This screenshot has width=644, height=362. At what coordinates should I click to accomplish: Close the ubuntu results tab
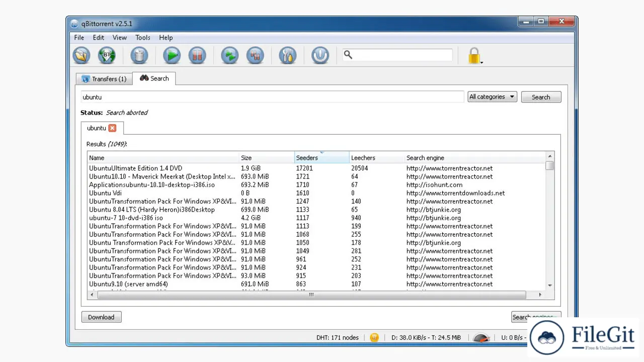[x=112, y=128]
